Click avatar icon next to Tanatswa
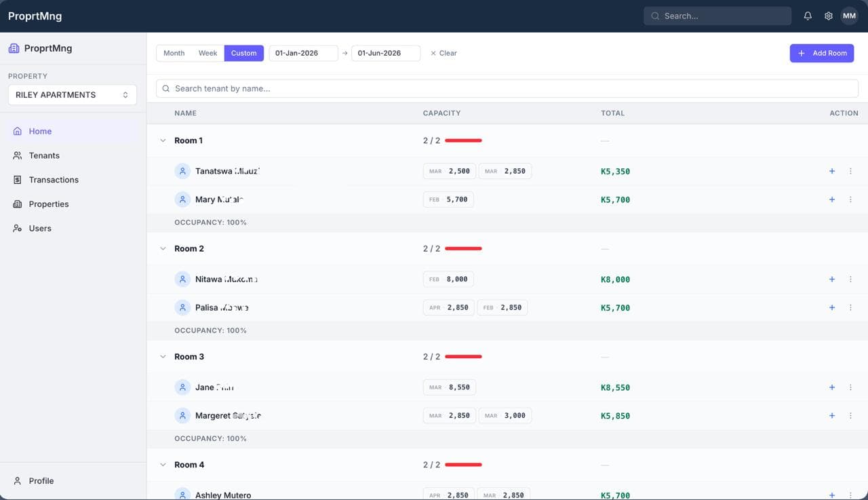Image resolution: width=868 pixels, height=500 pixels. (x=182, y=171)
